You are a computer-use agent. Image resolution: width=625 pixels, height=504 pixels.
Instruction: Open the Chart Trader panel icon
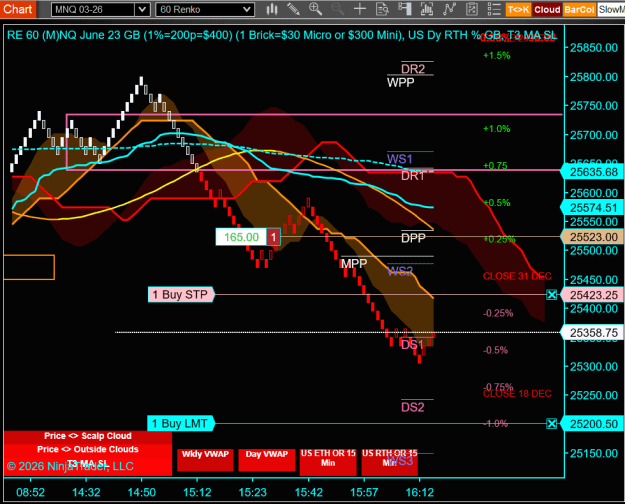coord(405,9)
